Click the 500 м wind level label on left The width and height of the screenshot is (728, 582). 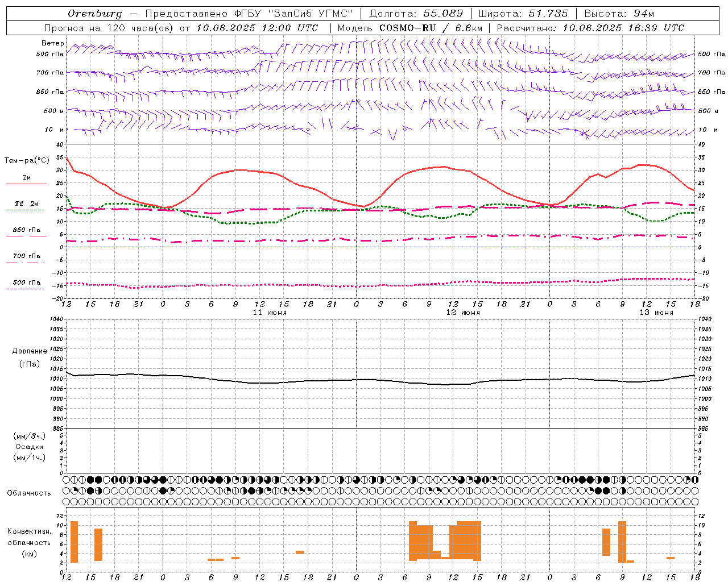click(54, 111)
